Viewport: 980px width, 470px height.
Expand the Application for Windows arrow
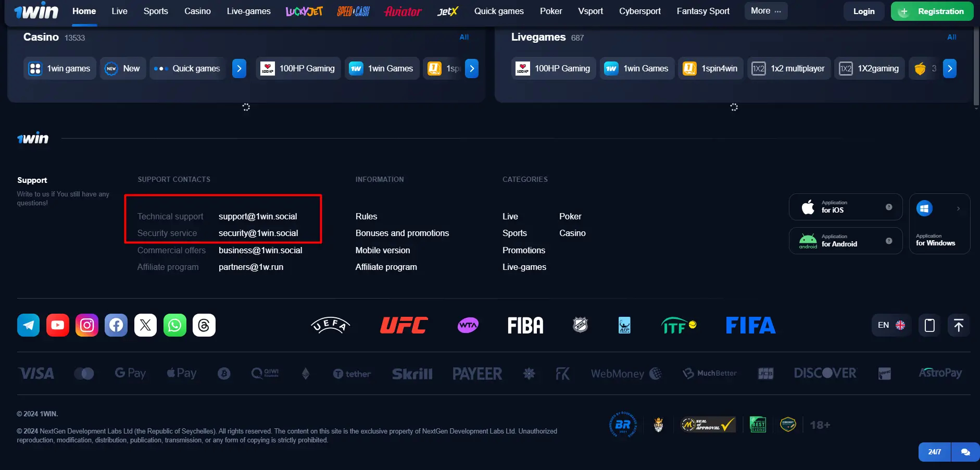point(958,208)
